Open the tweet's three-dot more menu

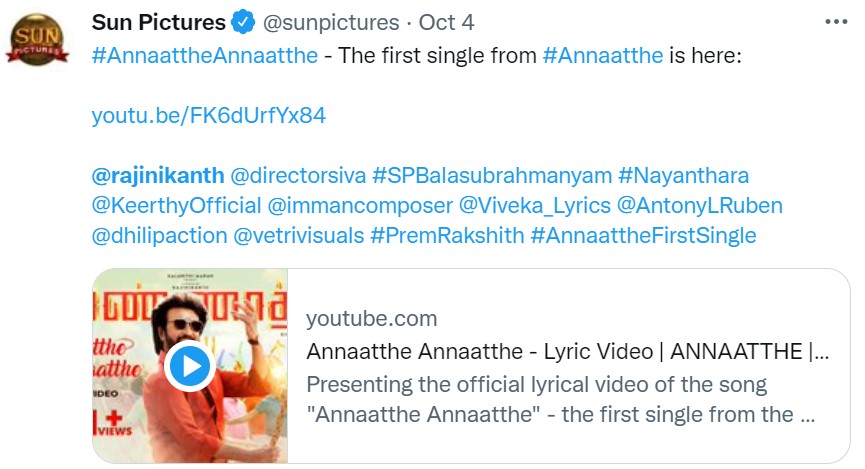(x=835, y=23)
